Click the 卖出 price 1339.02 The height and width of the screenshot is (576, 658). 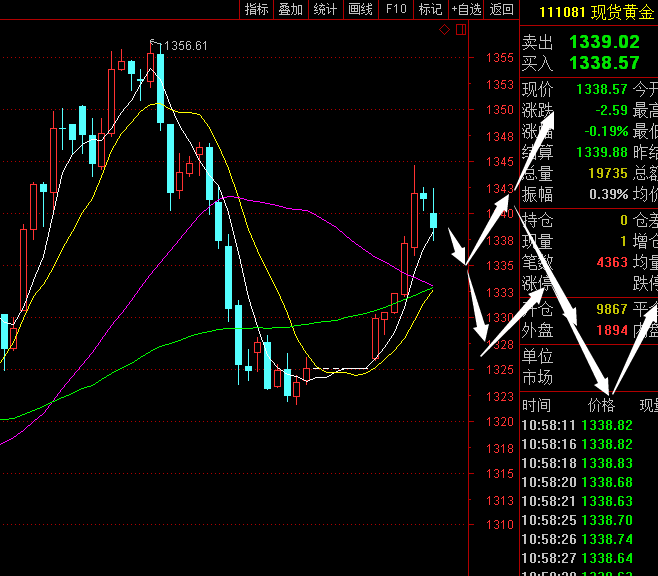[604, 42]
